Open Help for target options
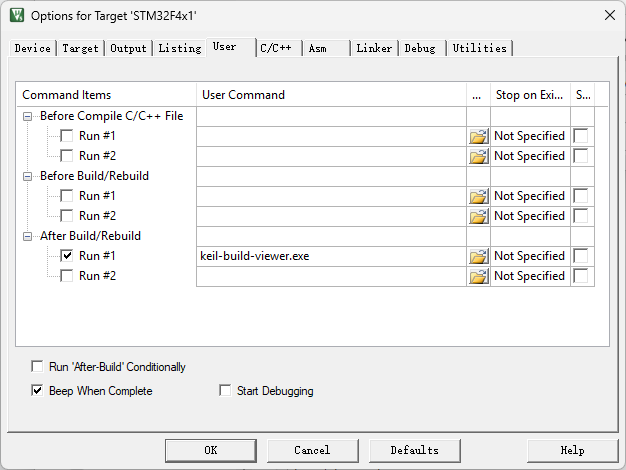Screen dimensions: 626x470 (573, 450)
